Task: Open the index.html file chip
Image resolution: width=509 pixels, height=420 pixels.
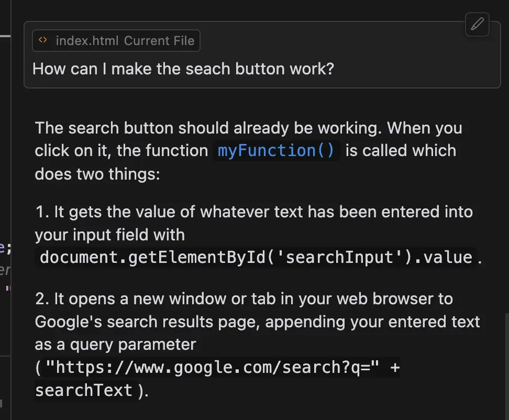Action: pos(87,41)
